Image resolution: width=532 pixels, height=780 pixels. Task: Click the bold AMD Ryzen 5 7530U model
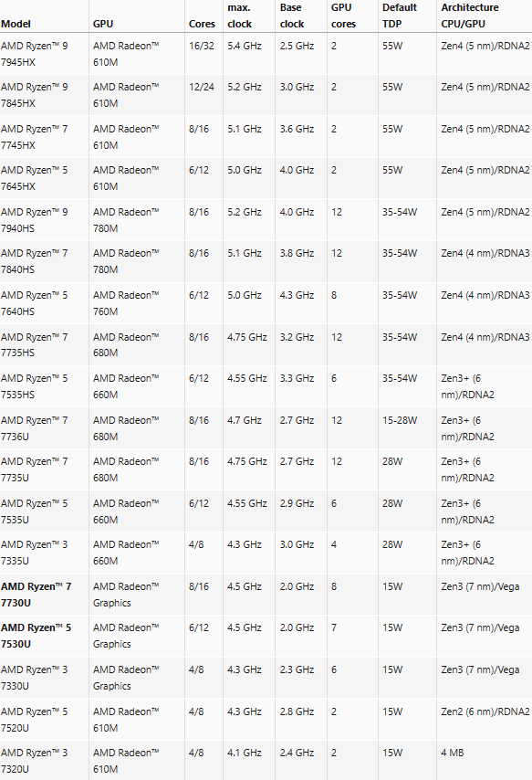36,636
